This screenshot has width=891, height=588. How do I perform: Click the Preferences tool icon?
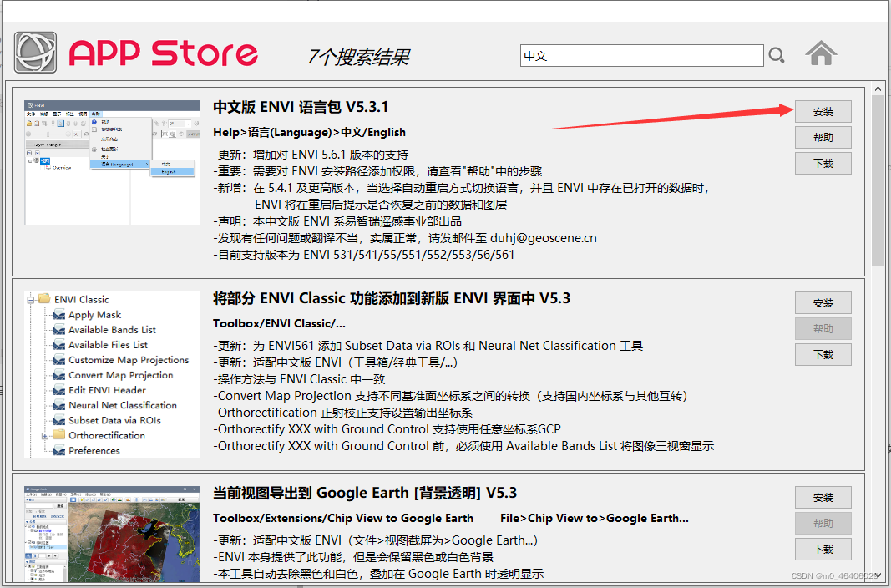click(58, 450)
